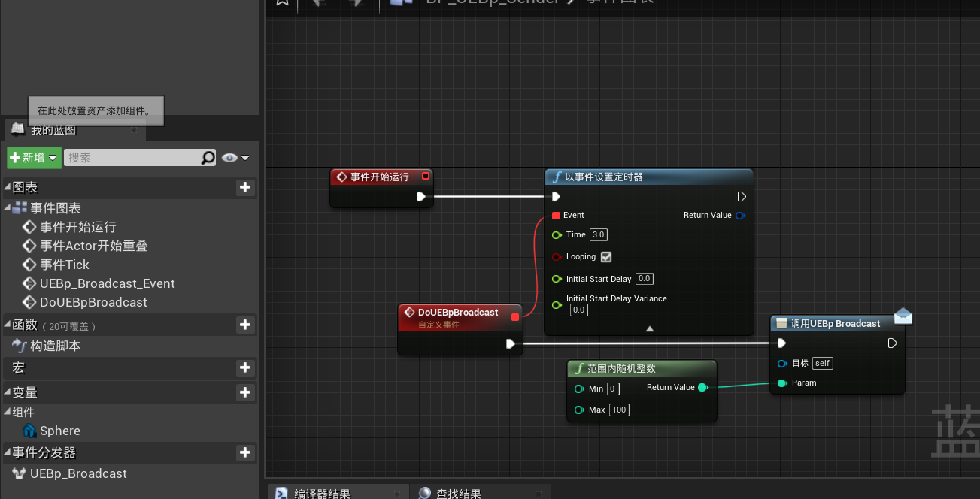Click the 编译器结果 tab icon
980x499 pixels.
tap(281, 494)
